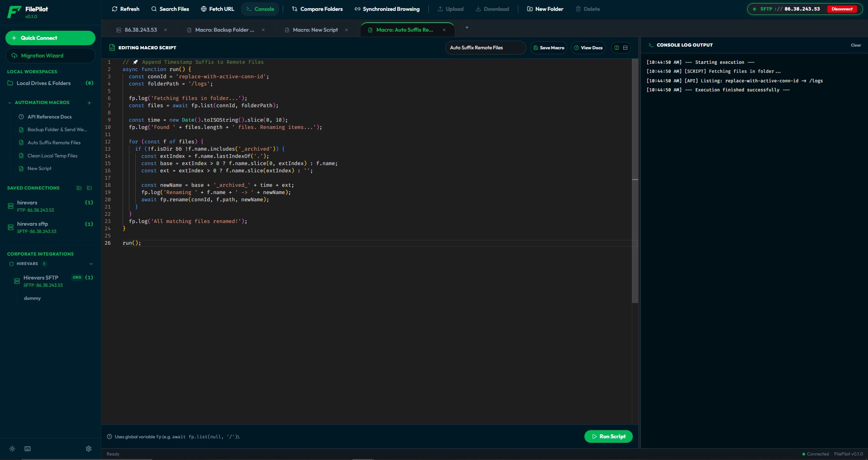Click the View Docs button
Viewport: 868px width, 460px height.
[x=588, y=47]
